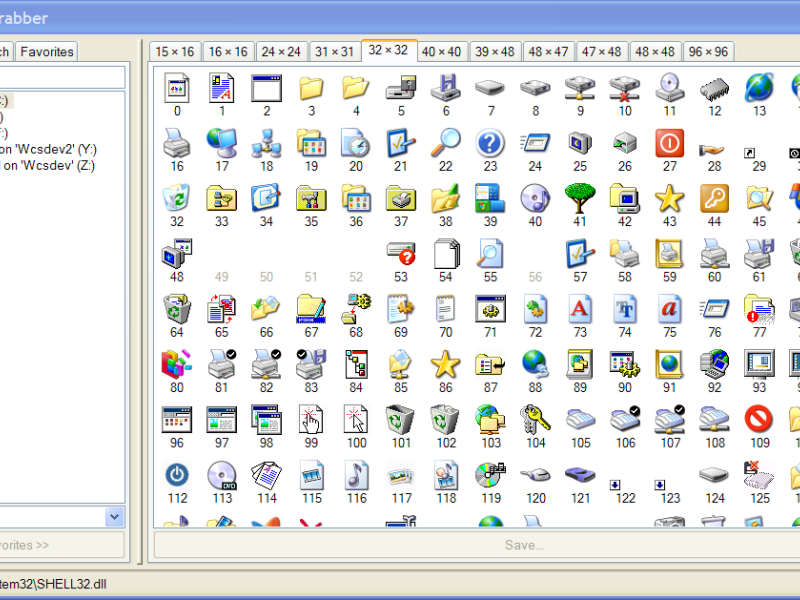The width and height of the screenshot is (800, 600).
Task: Open the 31 × 31 size tab
Action: pyautogui.click(x=334, y=52)
